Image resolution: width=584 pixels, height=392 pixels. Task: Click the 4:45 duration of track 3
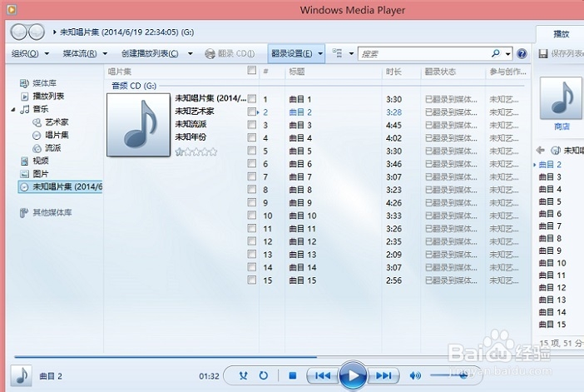click(393, 125)
